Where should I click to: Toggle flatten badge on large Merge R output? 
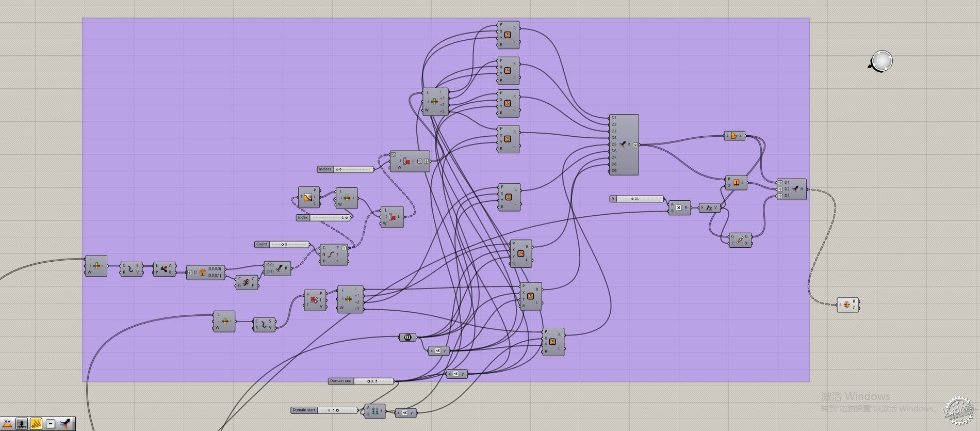point(635,145)
